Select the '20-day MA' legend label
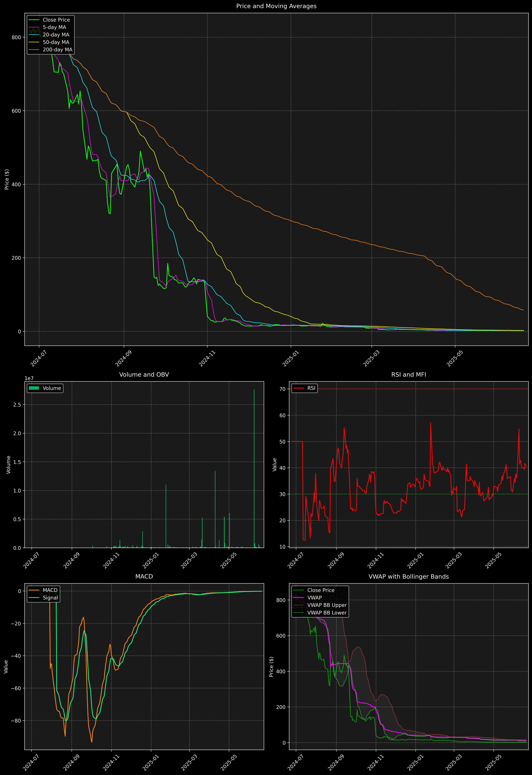The width and height of the screenshot is (532, 775). pyautogui.click(x=56, y=35)
